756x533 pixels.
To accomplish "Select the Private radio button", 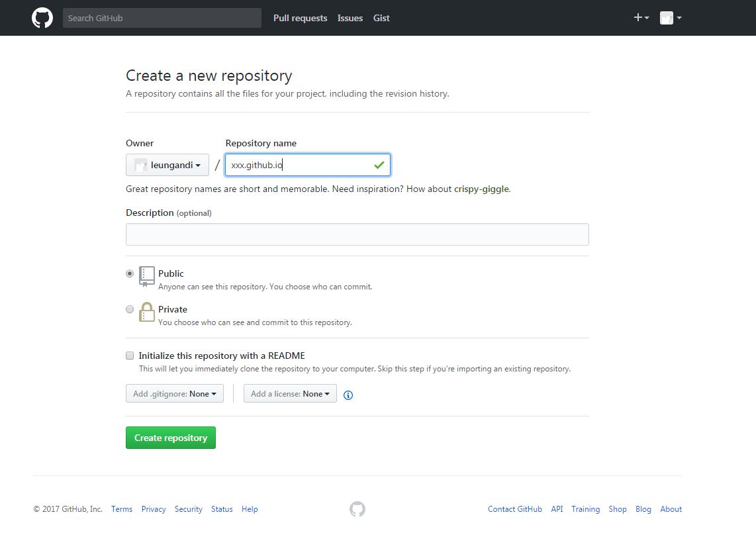I will [130, 309].
